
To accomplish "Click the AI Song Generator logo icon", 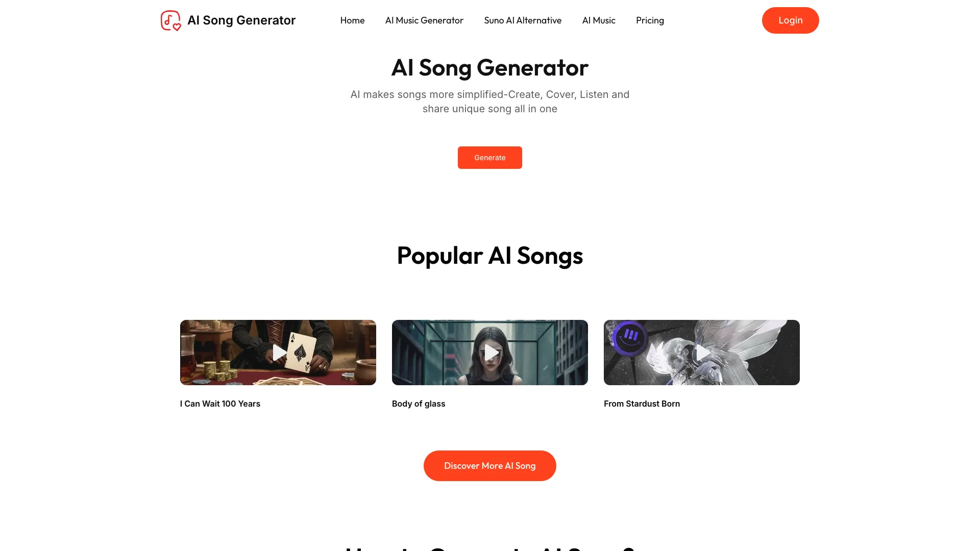I will [x=170, y=20].
